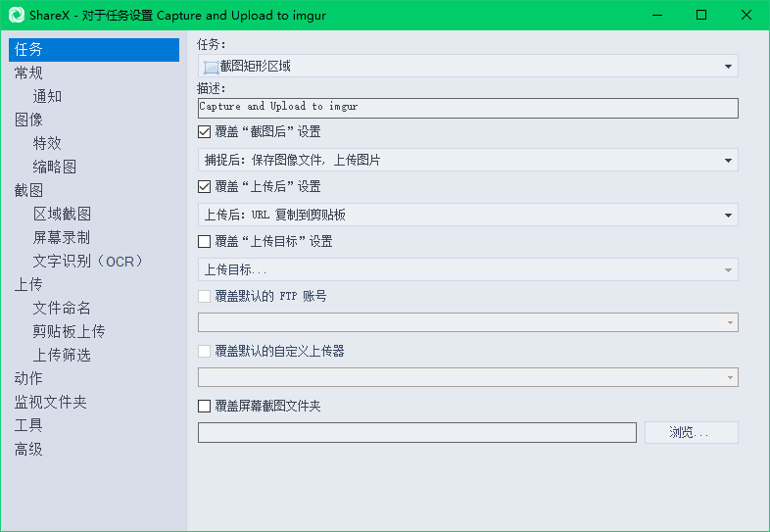770x532 pixels.
Task: Click the ShareX logo in title bar
Action: coord(14,15)
